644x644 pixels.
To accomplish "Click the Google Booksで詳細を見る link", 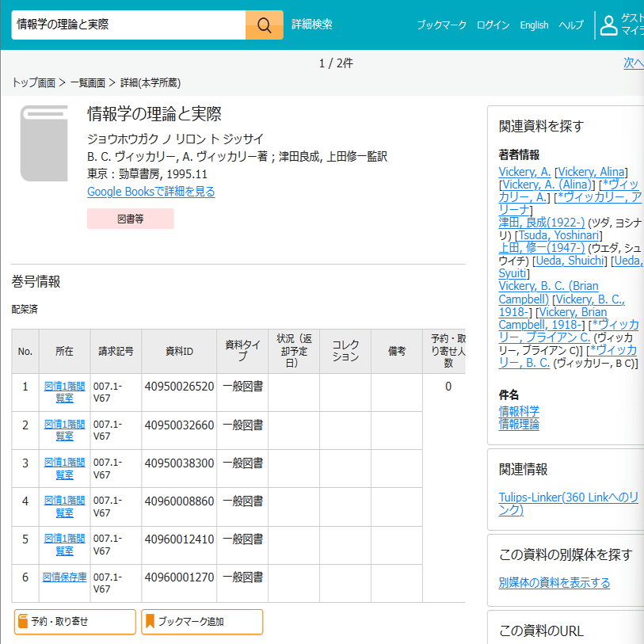I will coord(151,192).
